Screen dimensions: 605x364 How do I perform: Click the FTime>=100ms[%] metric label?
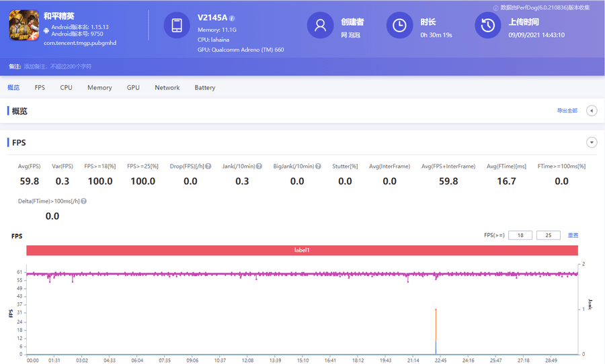(x=561, y=166)
